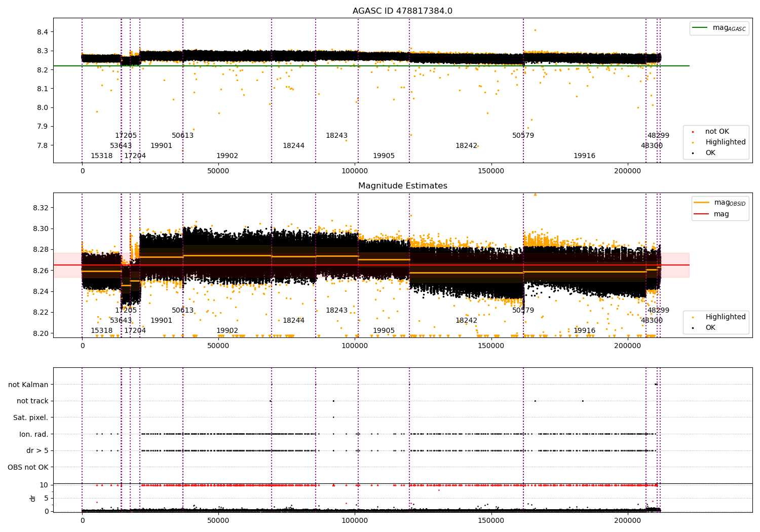Click obsid label 50613 in the top panel
760x532 pixels.
coord(182,136)
